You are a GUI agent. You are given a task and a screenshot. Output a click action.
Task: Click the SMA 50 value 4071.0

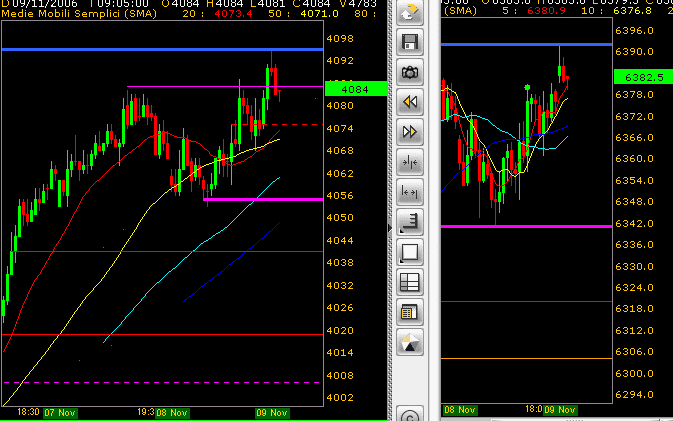tap(319, 14)
